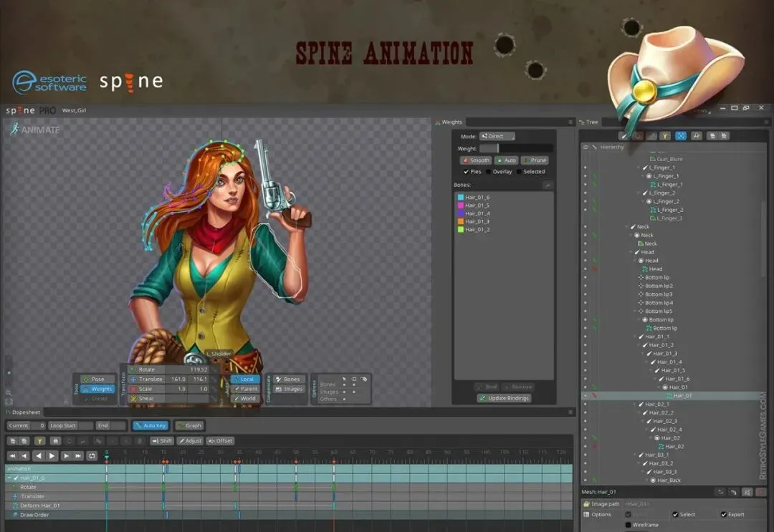Jump to the first frame of the timeline
The image size is (774, 532).
(x=12, y=456)
